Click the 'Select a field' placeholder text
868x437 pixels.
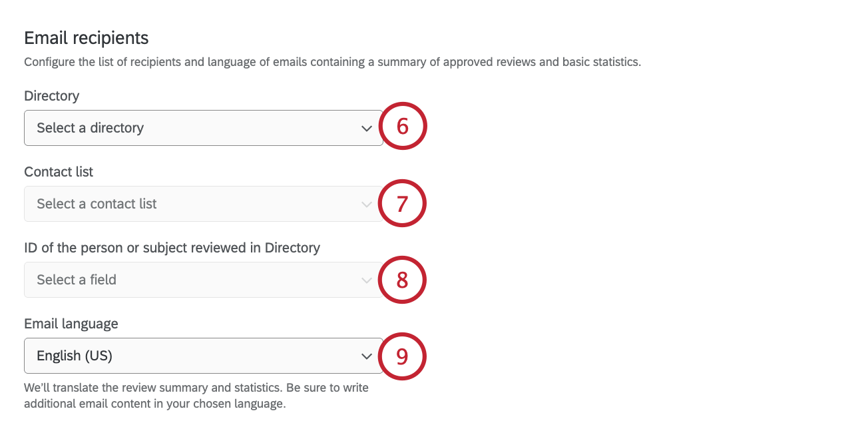[x=77, y=280]
